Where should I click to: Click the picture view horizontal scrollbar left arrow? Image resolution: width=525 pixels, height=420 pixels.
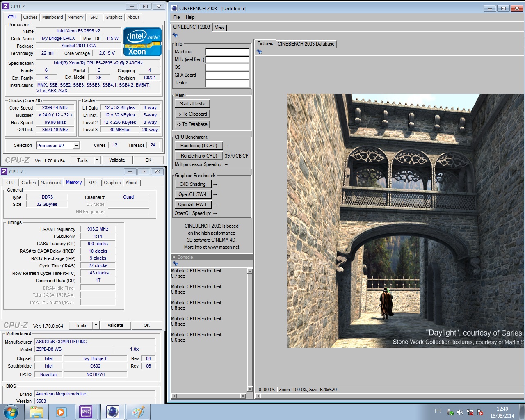point(258,396)
